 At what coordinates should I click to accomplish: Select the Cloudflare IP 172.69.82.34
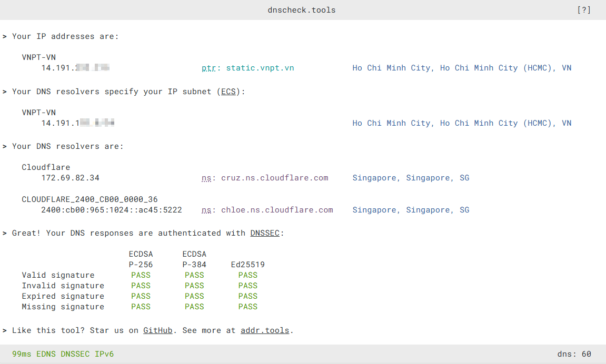(71, 178)
